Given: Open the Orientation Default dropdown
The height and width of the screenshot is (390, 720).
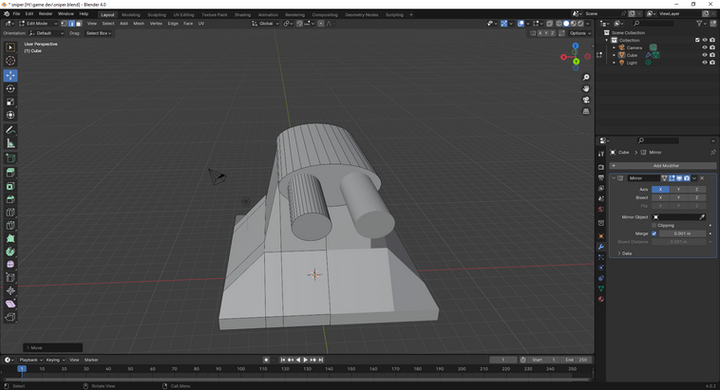Looking at the screenshot, I should (x=46, y=33).
